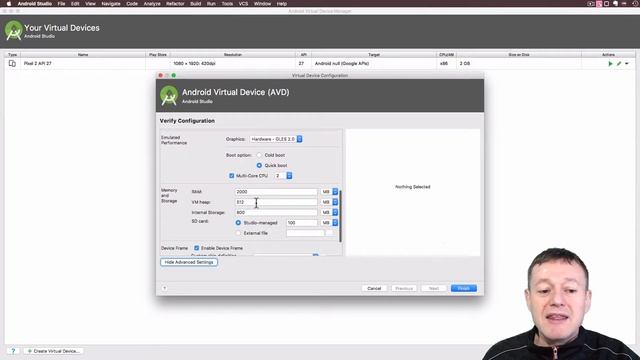Open the Tools menu
The height and width of the screenshot is (360, 640).
(x=227, y=4)
